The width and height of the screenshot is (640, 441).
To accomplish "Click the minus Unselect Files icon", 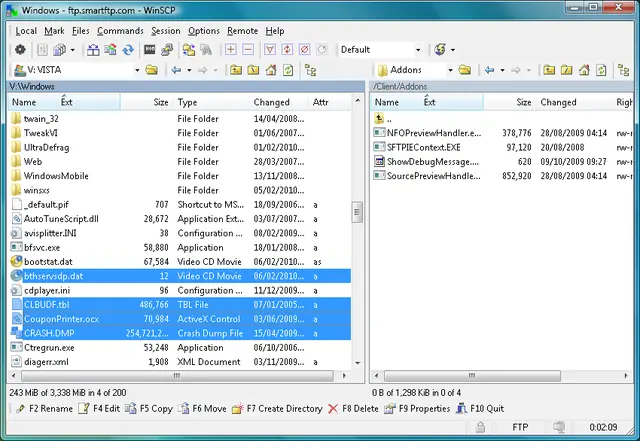I will 248,50.
